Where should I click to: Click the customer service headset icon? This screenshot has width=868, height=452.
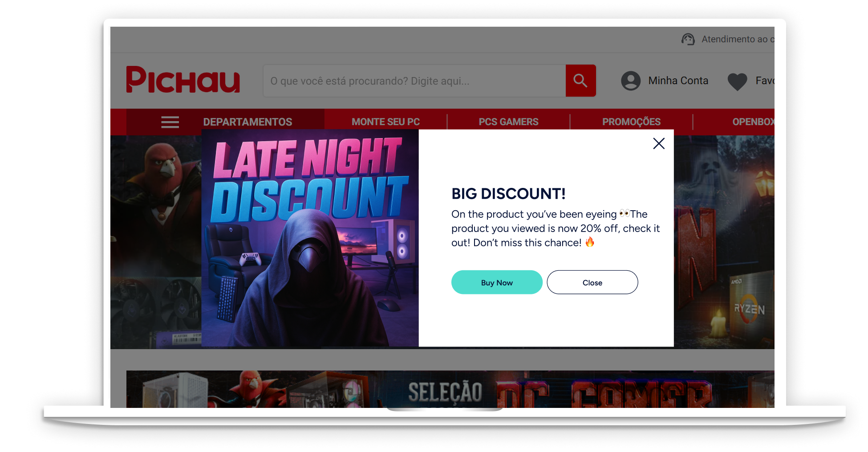(x=688, y=39)
